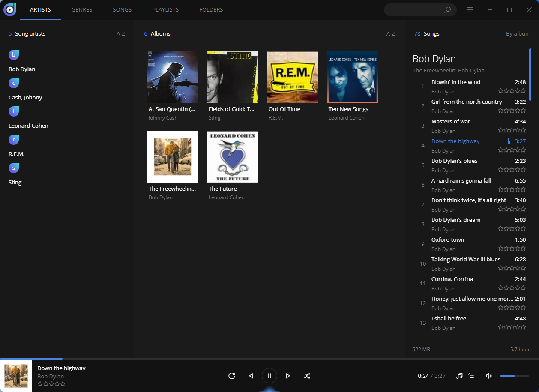
Task: Set star rating for Masters of war
Action: (x=512, y=130)
